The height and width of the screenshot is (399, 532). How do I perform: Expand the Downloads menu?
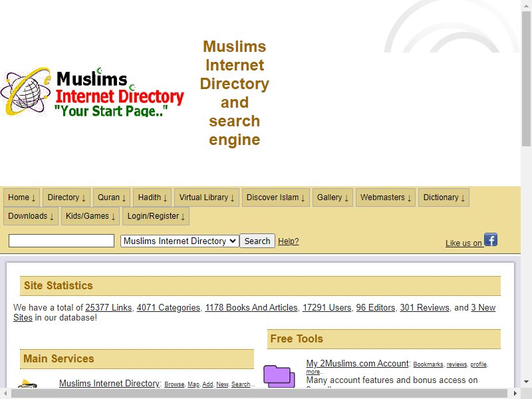coord(31,216)
